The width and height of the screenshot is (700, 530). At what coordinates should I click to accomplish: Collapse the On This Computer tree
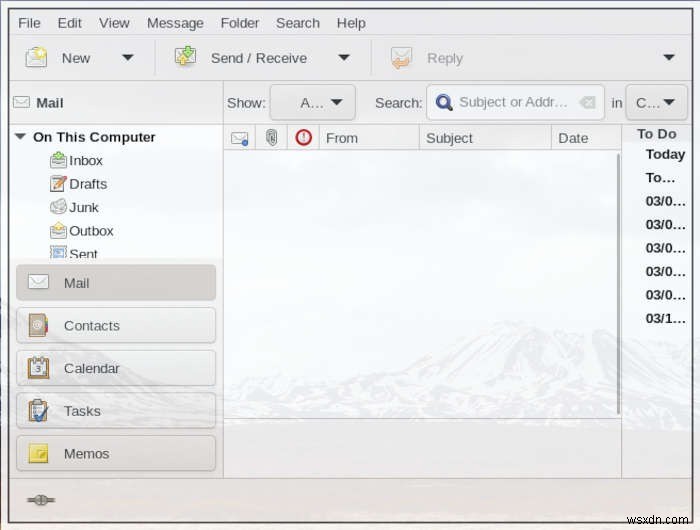[x=21, y=137]
